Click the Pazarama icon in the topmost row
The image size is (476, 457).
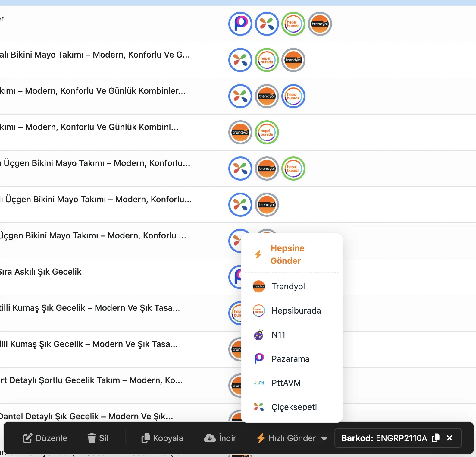point(240,24)
